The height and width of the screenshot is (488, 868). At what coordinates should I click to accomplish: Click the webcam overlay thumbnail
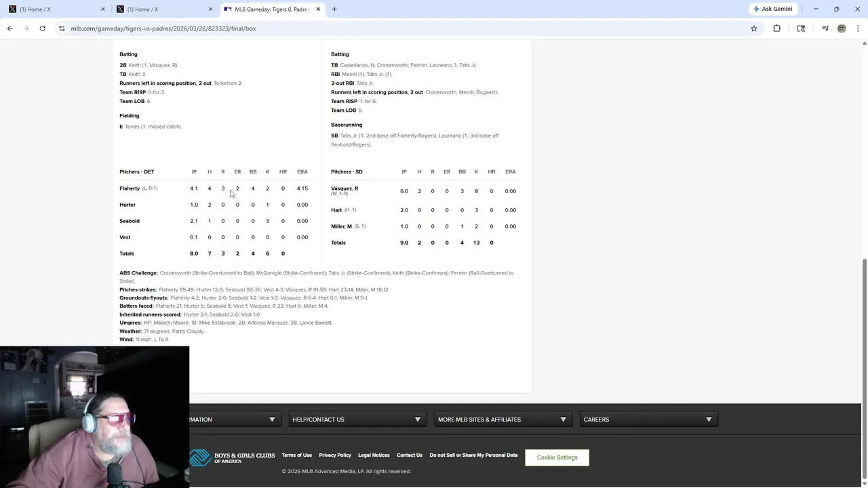(x=94, y=417)
